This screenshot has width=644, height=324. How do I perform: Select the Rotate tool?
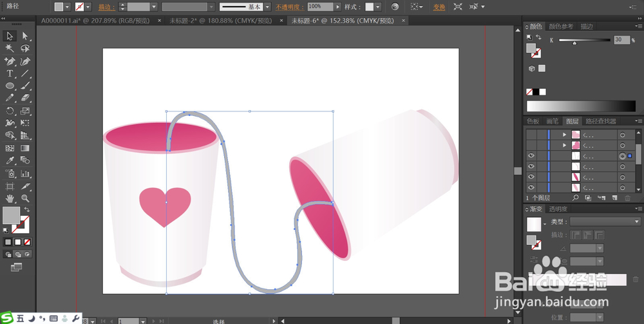coord(10,110)
